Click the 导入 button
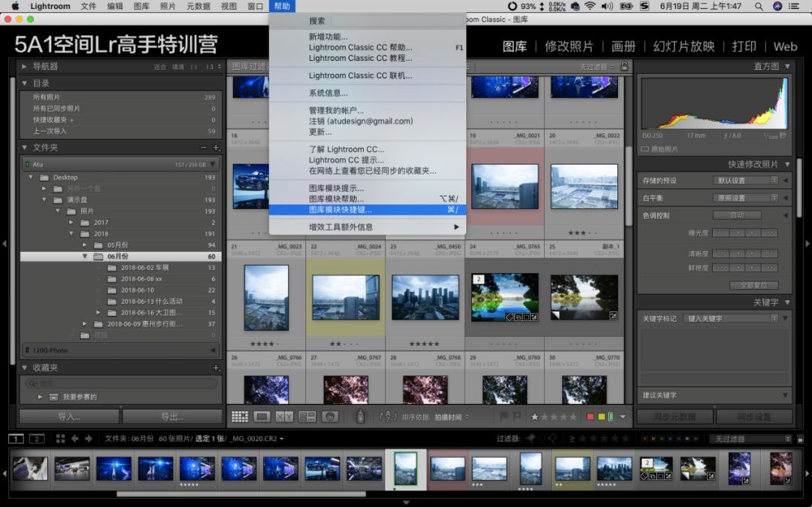 click(x=69, y=417)
